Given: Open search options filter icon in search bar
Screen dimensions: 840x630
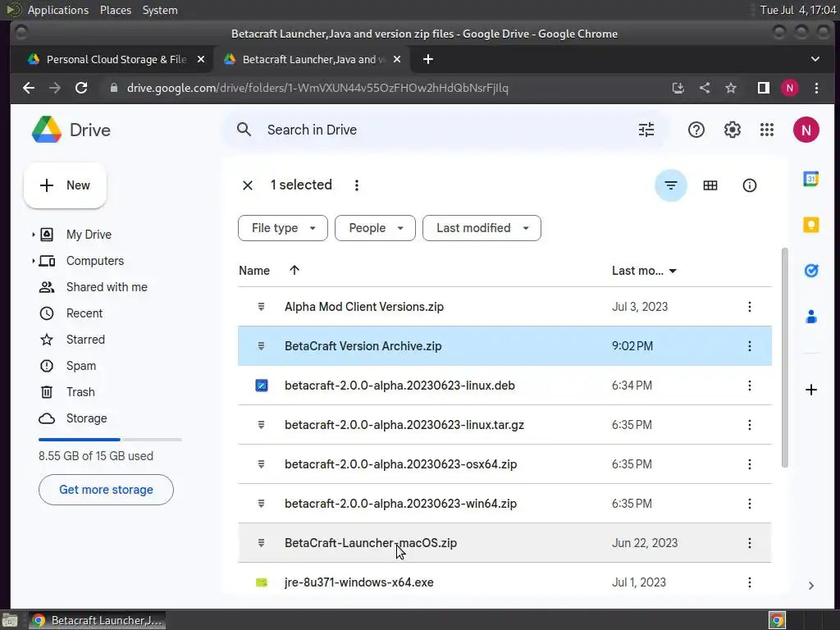Looking at the screenshot, I should point(646,130).
